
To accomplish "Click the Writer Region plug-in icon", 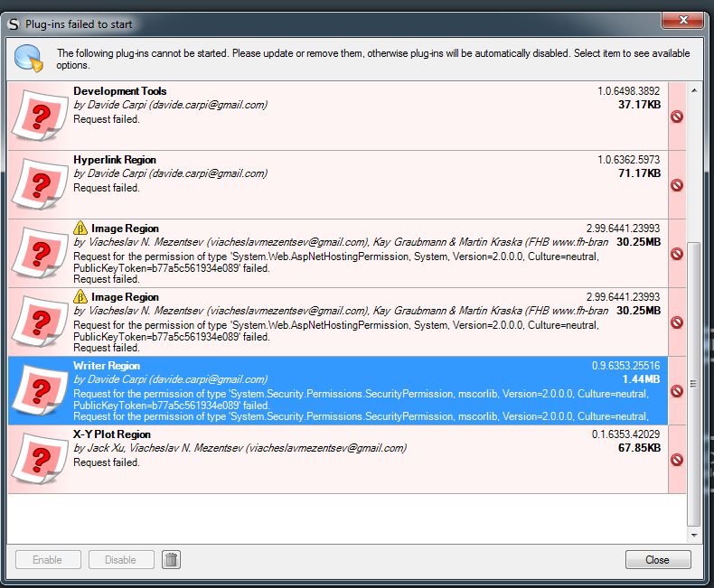I will [x=39, y=390].
